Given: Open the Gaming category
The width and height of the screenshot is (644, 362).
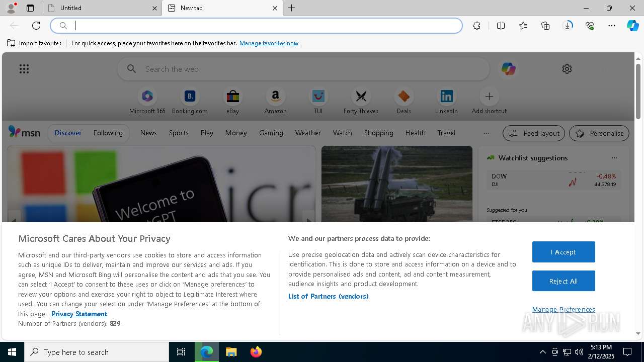Looking at the screenshot, I should (x=271, y=133).
